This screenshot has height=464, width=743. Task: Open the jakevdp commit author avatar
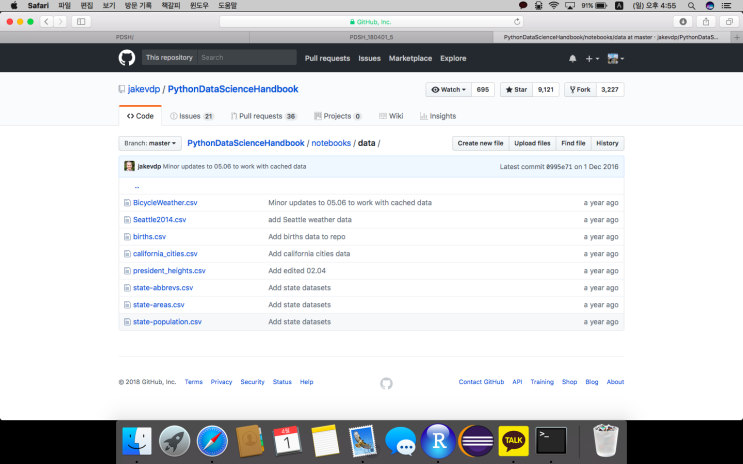129,166
